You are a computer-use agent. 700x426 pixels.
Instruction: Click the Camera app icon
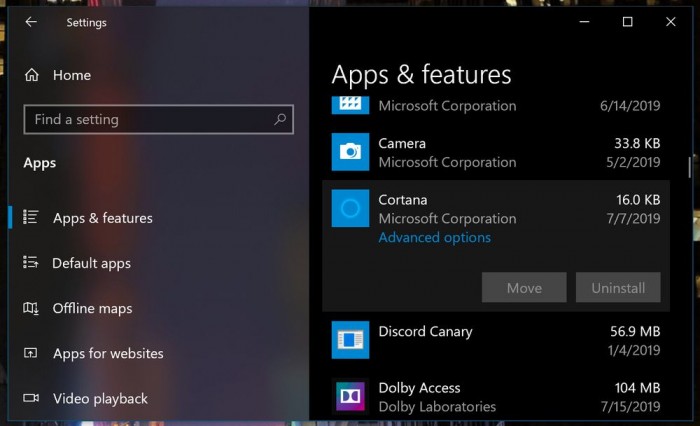(350, 152)
